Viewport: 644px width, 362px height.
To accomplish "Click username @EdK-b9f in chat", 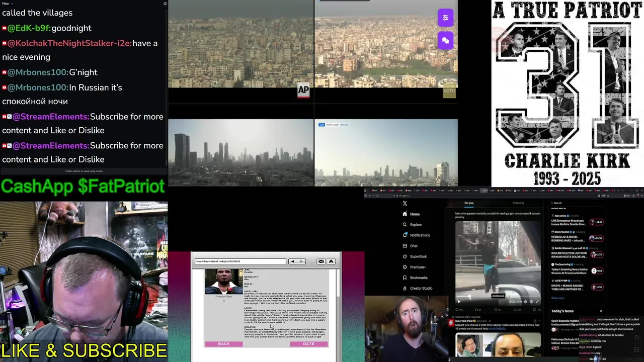I will point(29,28).
